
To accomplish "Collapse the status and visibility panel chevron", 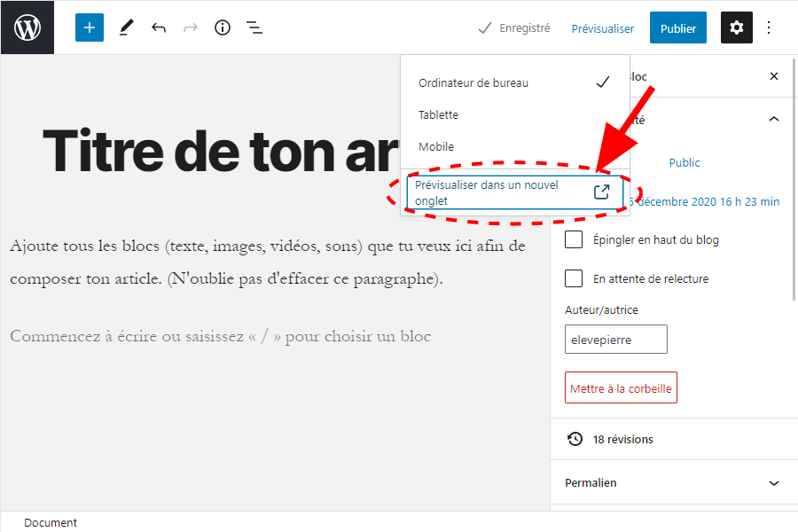I will pos(774,119).
